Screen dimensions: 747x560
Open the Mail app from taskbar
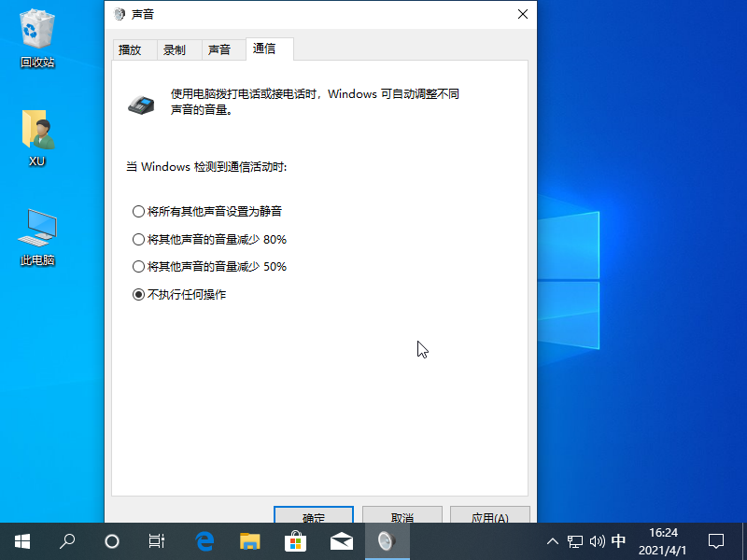[341, 540]
